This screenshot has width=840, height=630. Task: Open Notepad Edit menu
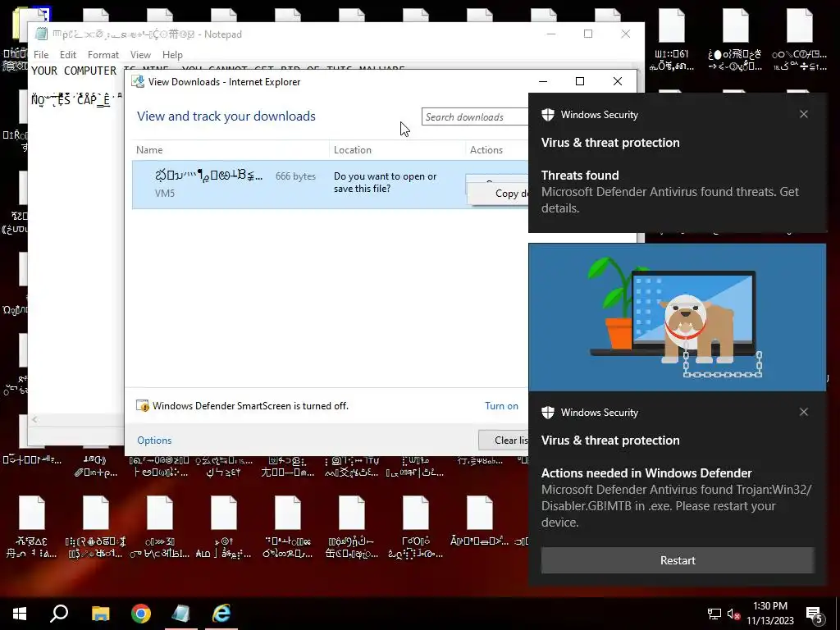[x=68, y=55]
